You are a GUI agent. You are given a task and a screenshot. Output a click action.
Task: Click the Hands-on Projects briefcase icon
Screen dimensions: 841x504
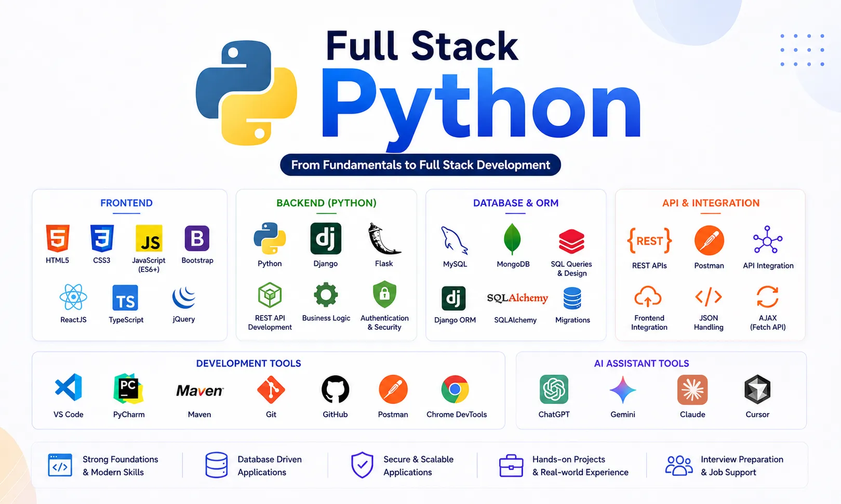pos(511,465)
